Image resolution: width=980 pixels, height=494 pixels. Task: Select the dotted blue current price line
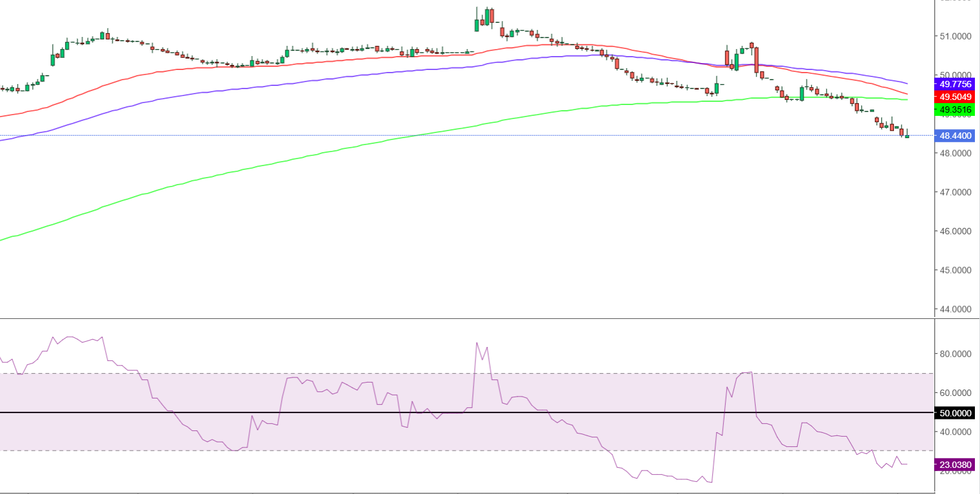[x=466, y=136]
